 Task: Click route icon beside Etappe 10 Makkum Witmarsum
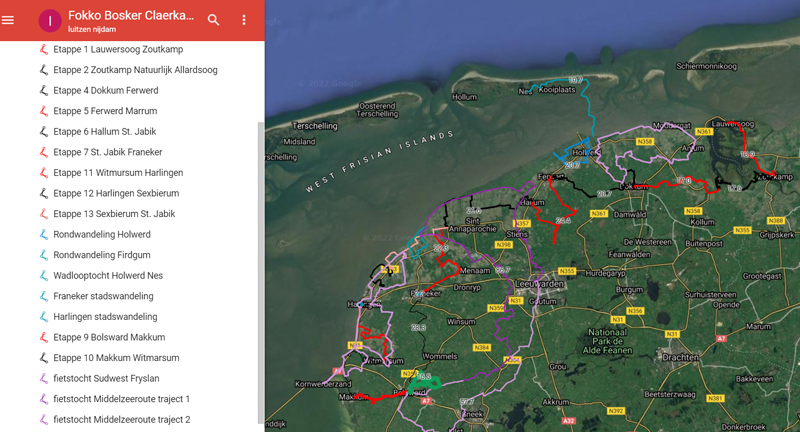(x=44, y=358)
